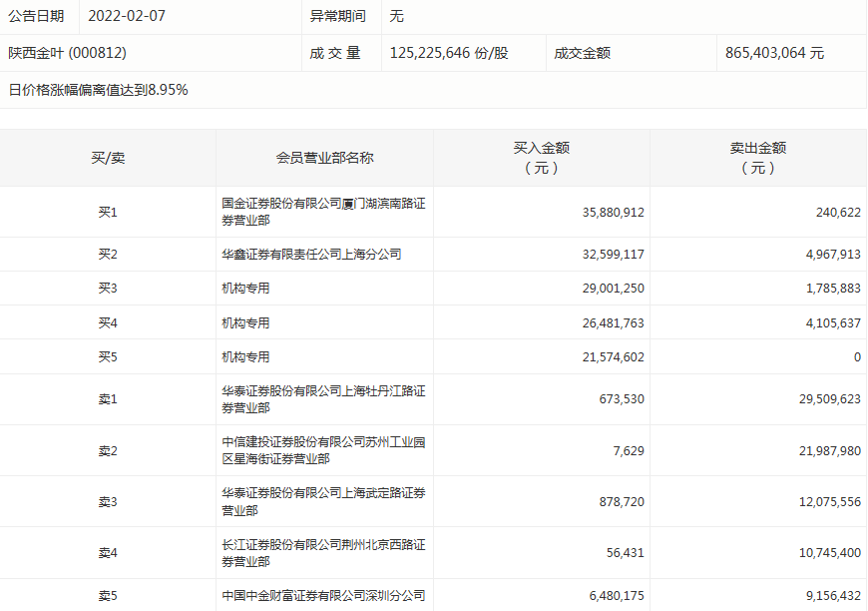
Task: Click the 买入金额 (元) column header
Action: [x=542, y=158]
